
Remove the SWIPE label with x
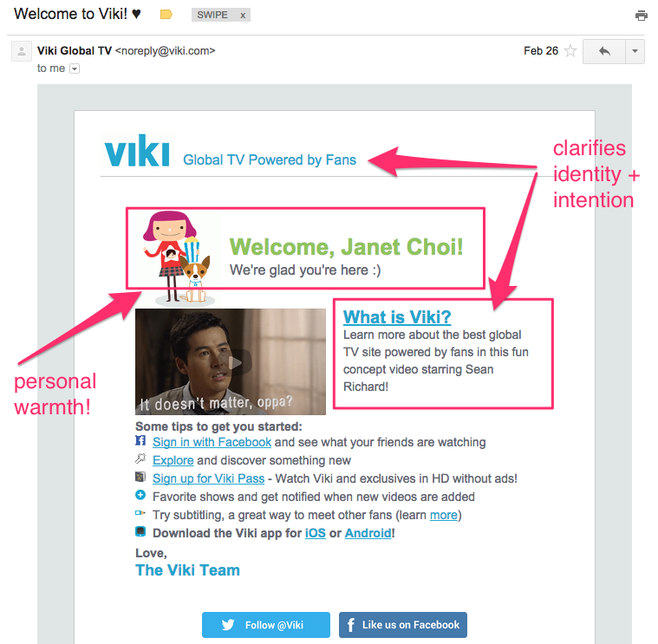pos(243,15)
